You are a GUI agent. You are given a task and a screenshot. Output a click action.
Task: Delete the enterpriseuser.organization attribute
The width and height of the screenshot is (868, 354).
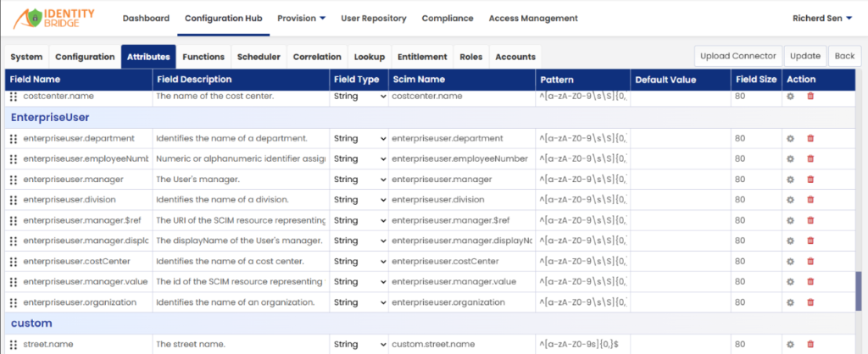(x=810, y=302)
